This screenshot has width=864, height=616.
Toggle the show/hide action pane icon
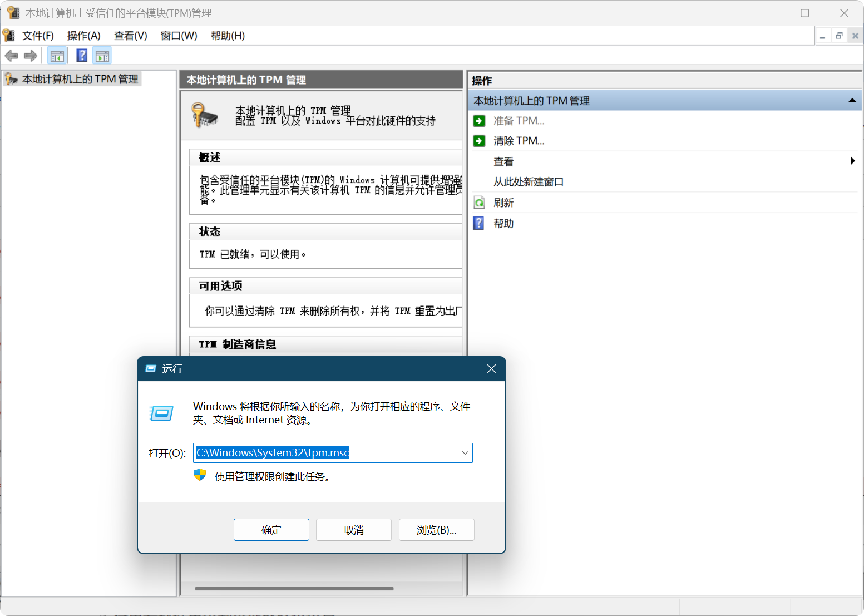click(102, 56)
